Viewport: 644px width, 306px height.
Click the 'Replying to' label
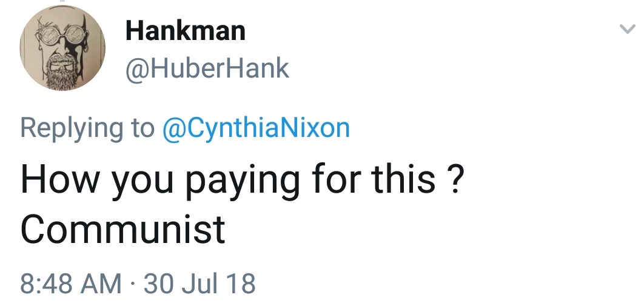coord(87,128)
